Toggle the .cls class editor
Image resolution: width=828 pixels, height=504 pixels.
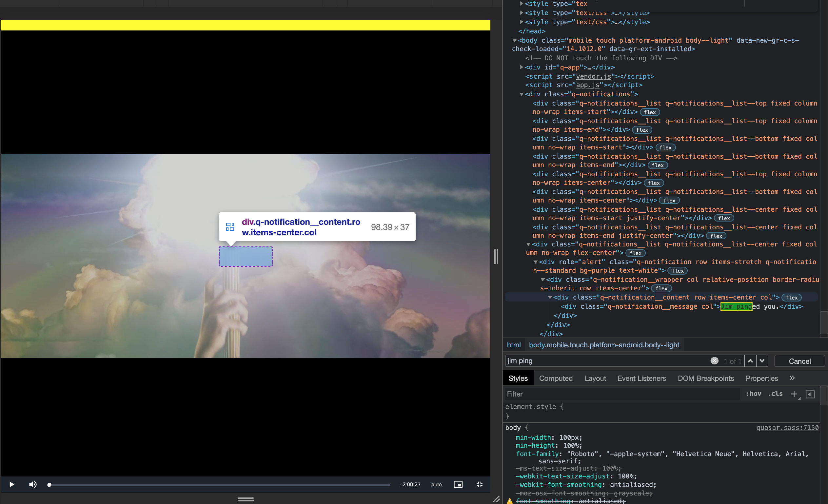(x=775, y=394)
